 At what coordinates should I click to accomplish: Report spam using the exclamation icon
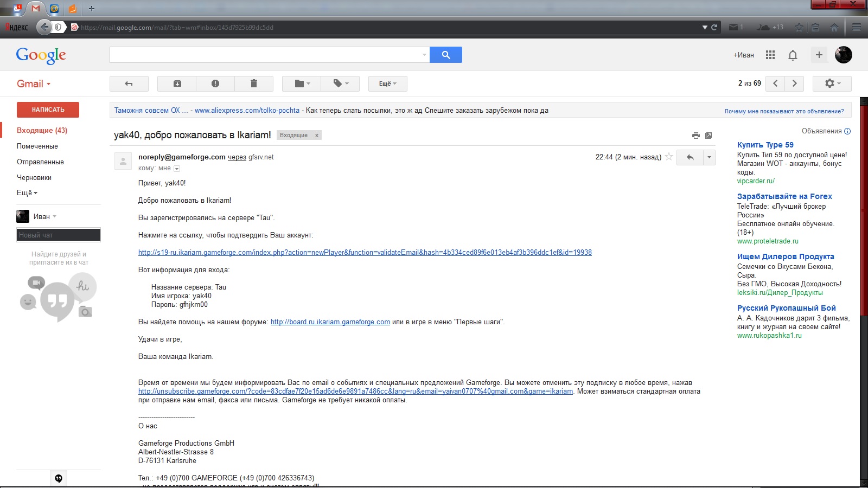(215, 84)
